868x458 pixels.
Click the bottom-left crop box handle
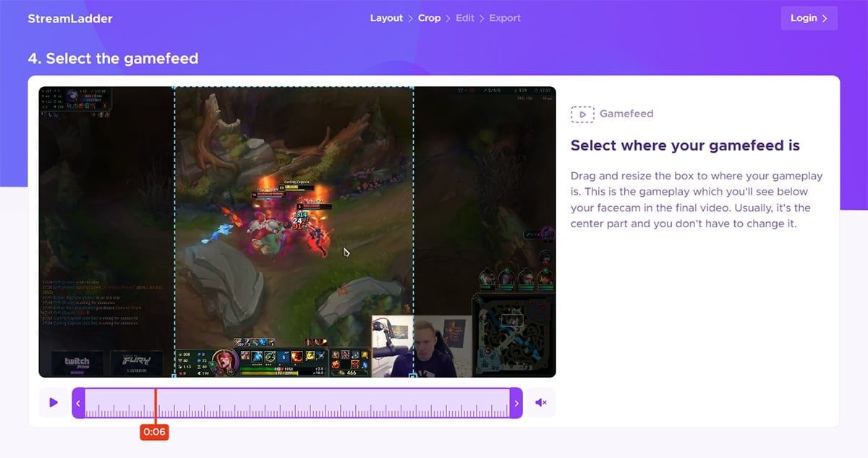click(x=174, y=375)
